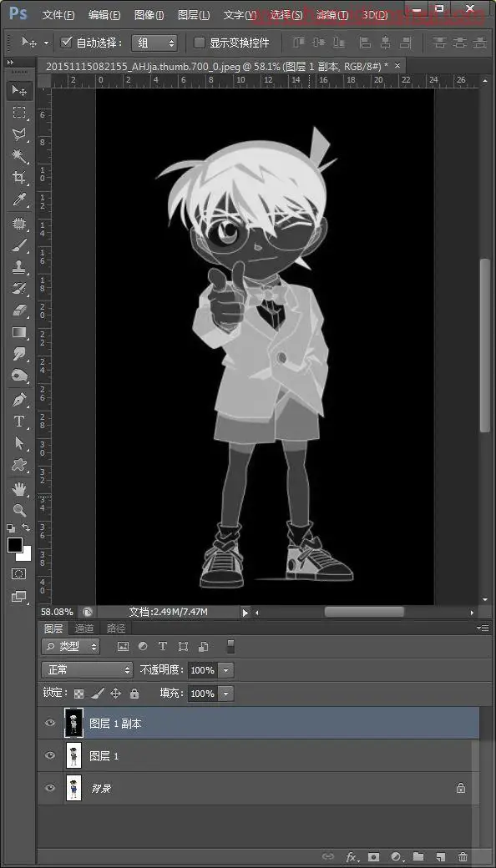This screenshot has width=496, height=868.
Task: Select the Brush tool
Action: (x=19, y=245)
